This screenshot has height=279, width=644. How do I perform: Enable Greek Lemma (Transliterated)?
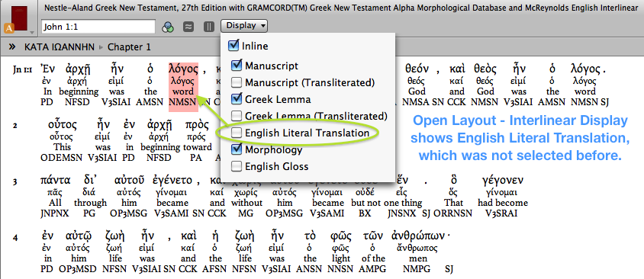tap(237, 116)
